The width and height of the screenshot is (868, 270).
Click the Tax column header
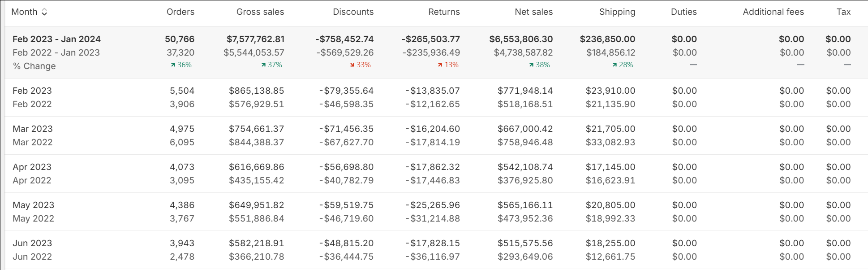pyautogui.click(x=843, y=12)
